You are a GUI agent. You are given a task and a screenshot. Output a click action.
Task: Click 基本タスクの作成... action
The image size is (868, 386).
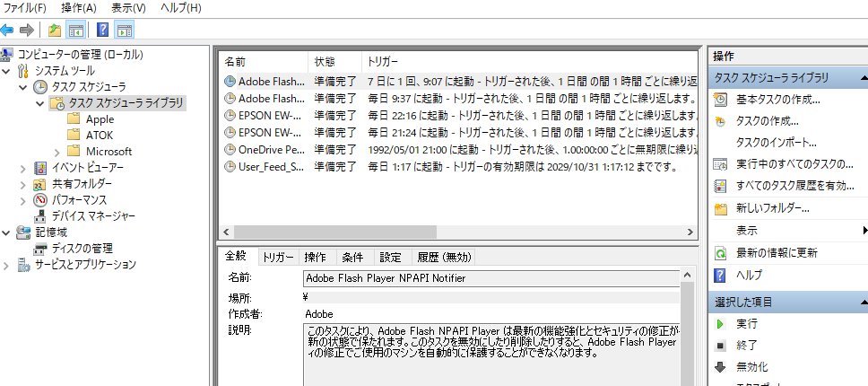[777, 100]
